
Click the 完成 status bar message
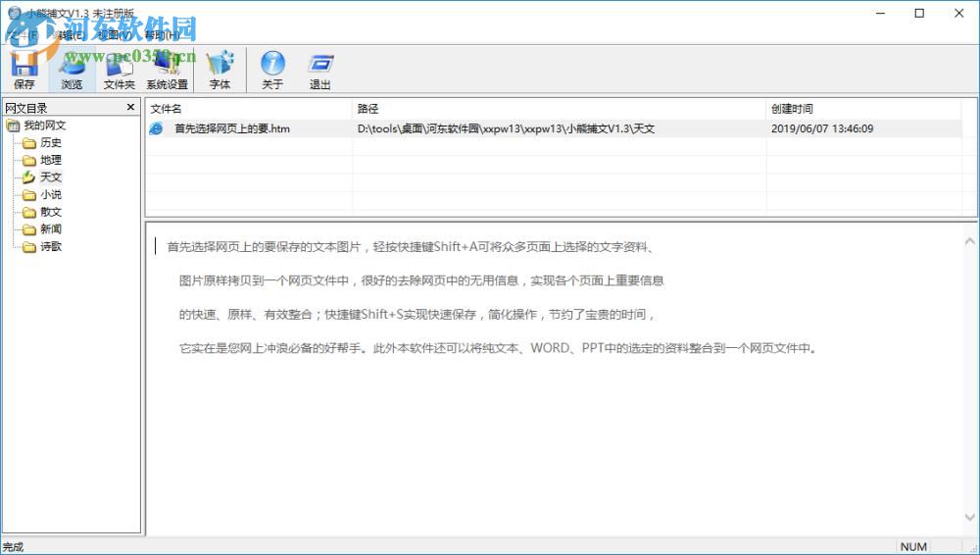(x=13, y=547)
